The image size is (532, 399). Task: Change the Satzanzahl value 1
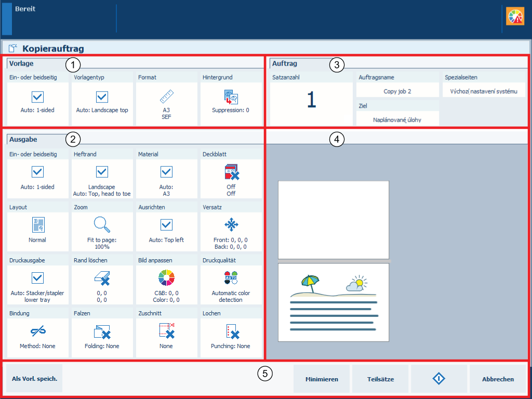coord(312,100)
